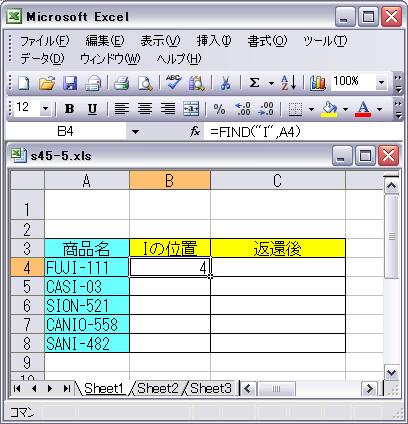Open the zoom 100% dropdown
This screenshot has width=408, height=424.
(381, 82)
